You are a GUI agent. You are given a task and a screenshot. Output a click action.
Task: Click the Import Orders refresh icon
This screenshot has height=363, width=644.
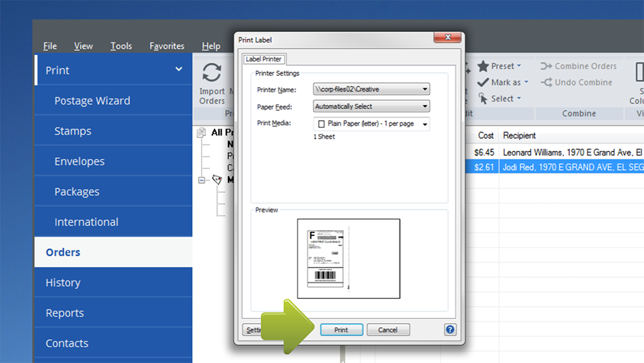coord(212,73)
